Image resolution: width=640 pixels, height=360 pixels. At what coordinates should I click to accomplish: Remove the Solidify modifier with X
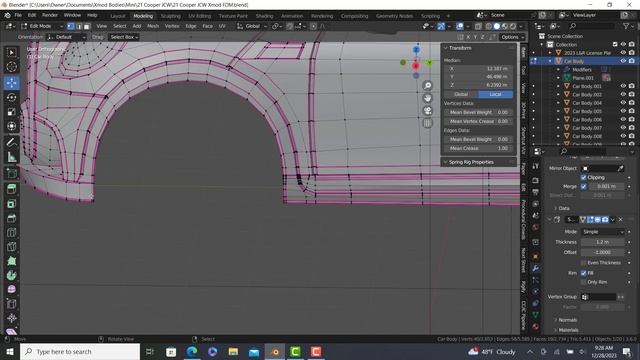click(x=620, y=220)
